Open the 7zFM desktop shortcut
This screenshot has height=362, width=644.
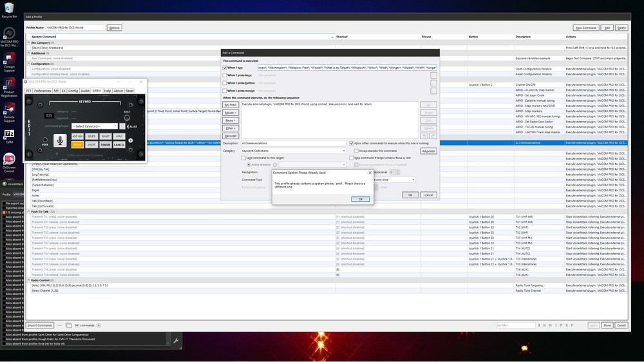[x=9, y=134]
